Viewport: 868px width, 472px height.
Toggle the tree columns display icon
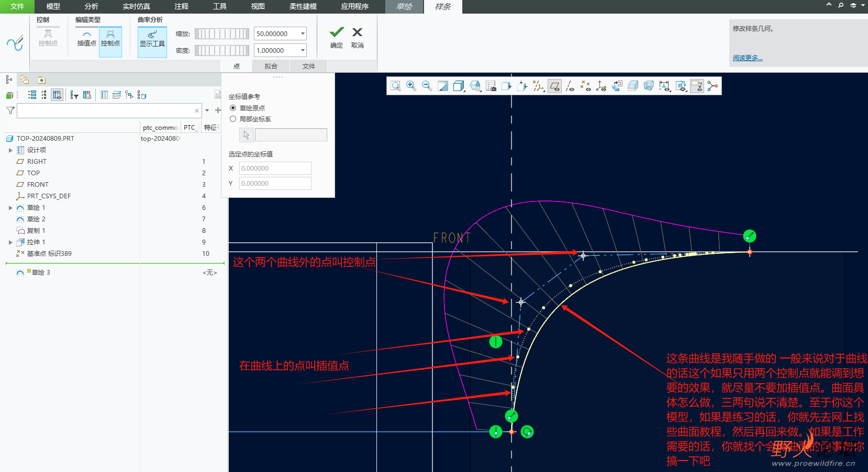point(57,95)
